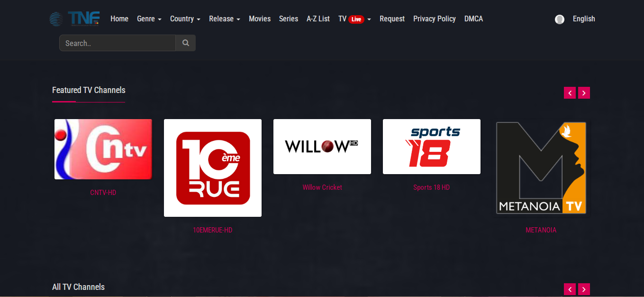
Task: Click the search magnifier button
Action: pyautogui.click(x=186, y=43)
